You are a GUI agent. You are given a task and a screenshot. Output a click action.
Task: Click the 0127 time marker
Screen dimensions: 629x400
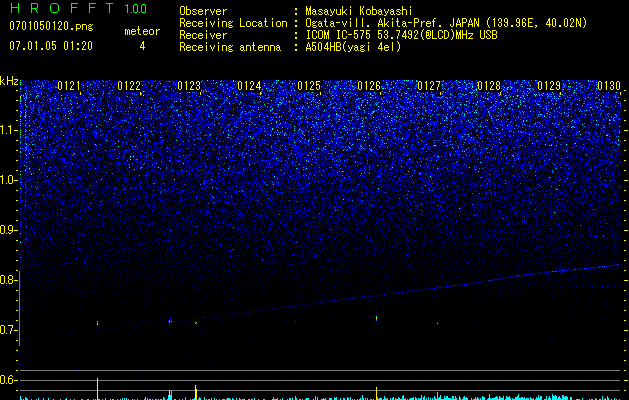tap(429, 86)
